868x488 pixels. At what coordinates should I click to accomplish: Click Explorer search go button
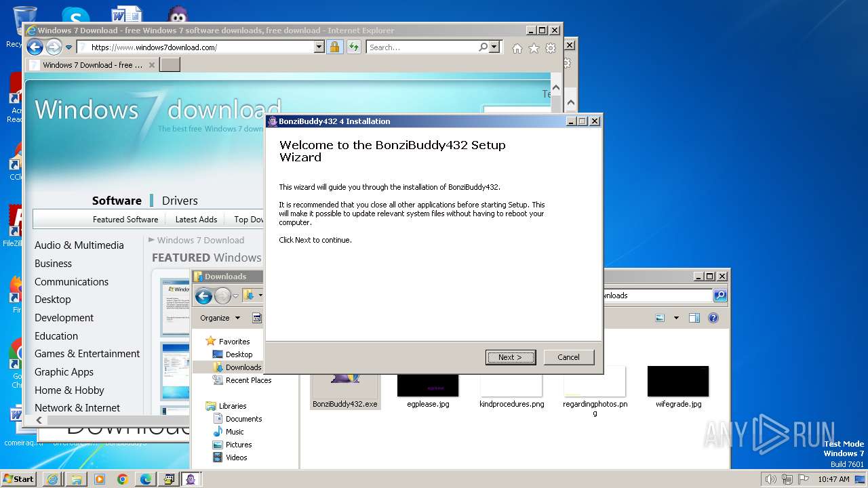tap(720, 296)
